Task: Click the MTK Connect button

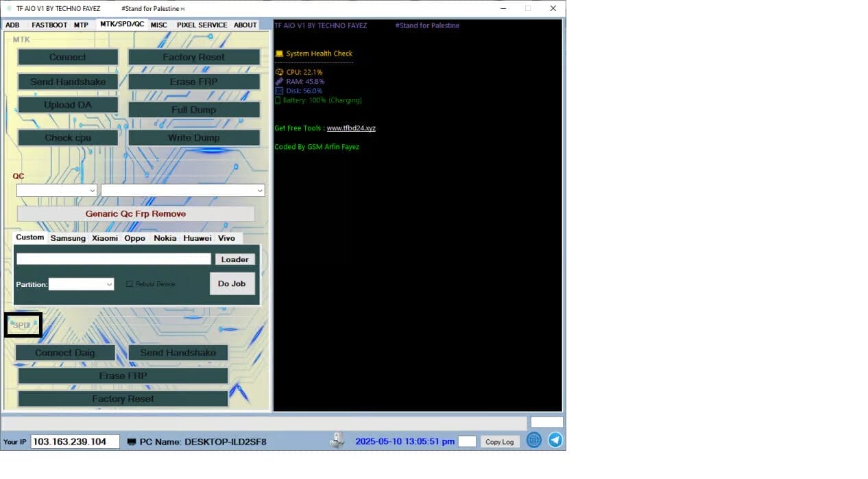Action: [x=68, y=57]
